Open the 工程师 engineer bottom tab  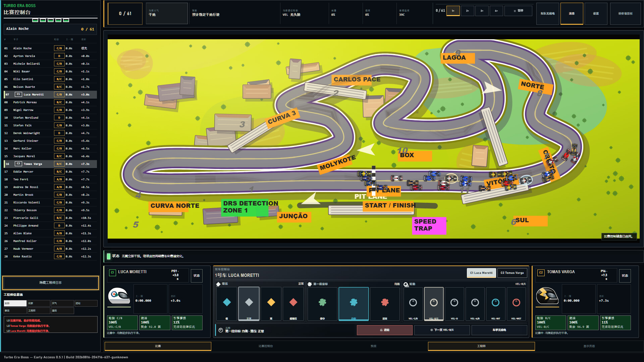click(x=481, y=346)
